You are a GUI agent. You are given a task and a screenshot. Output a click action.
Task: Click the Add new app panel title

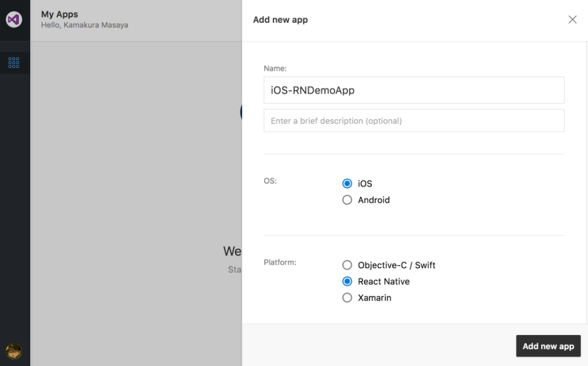point(281,20)
